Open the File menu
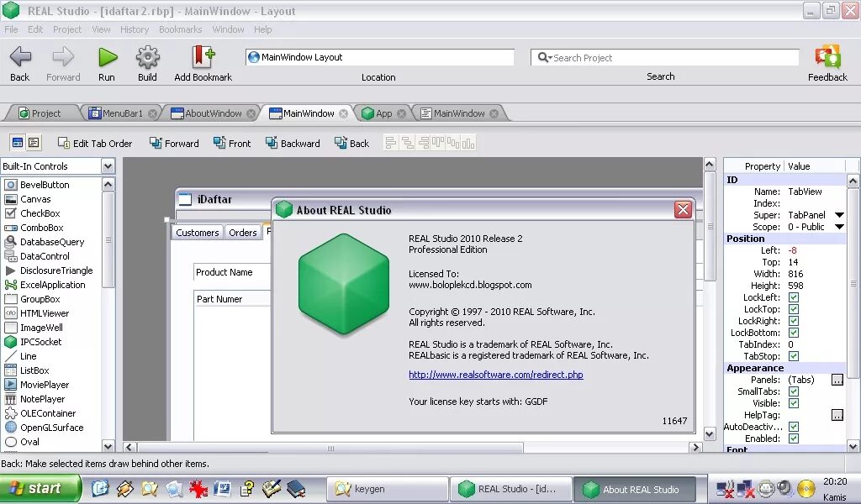 click(11, 29)
